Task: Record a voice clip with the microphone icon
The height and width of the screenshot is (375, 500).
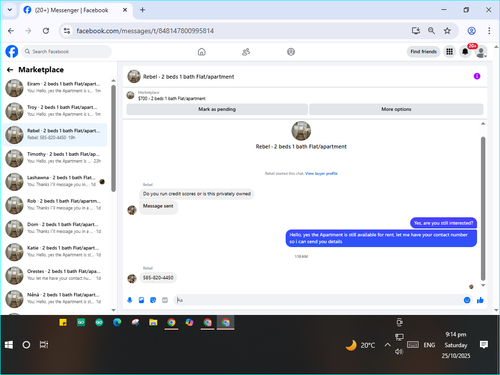Action: (x=130, y=300)
